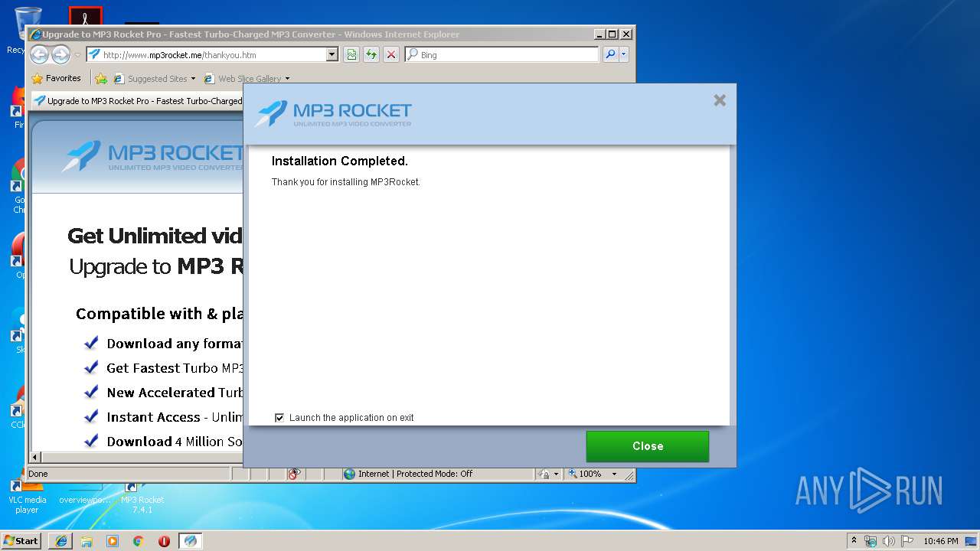The image size is (980, 551).
Task: Dismiss installer with the X icon
Action: click(720, 100)
